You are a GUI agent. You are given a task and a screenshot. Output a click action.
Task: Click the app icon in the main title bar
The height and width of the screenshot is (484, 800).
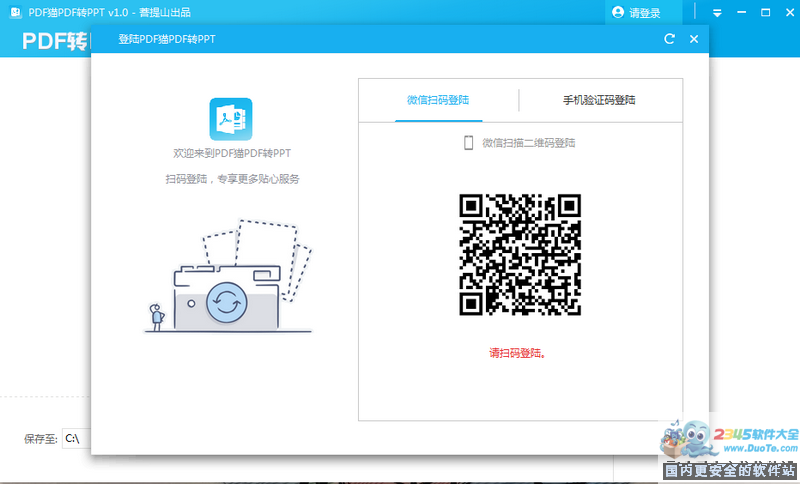(15, 12)
